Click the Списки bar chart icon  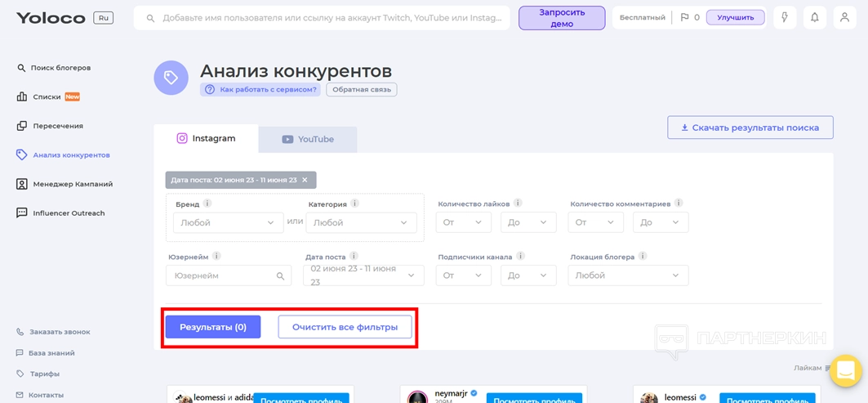[21, 97]
